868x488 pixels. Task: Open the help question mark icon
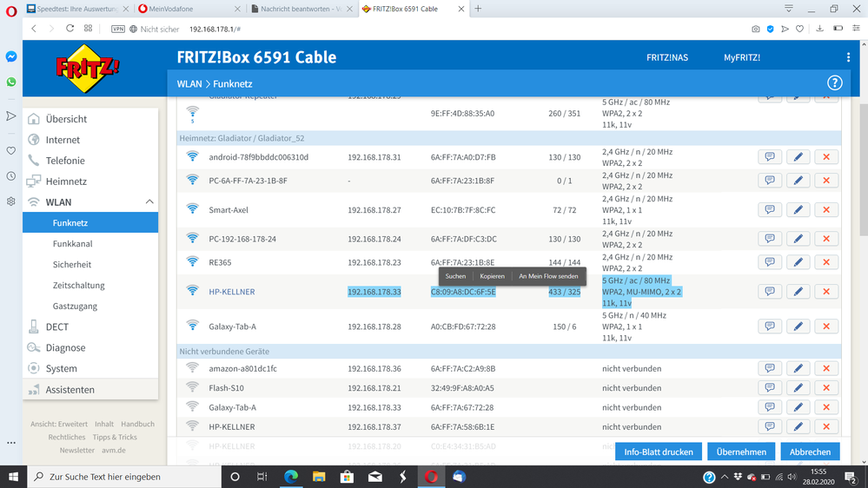pyautogui.click(x=834, y=83)
